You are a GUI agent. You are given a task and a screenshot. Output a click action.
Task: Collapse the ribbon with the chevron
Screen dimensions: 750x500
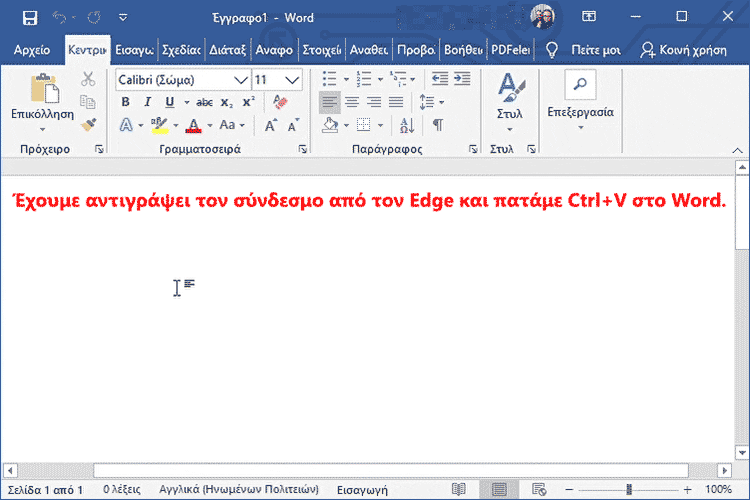point(738,150)
